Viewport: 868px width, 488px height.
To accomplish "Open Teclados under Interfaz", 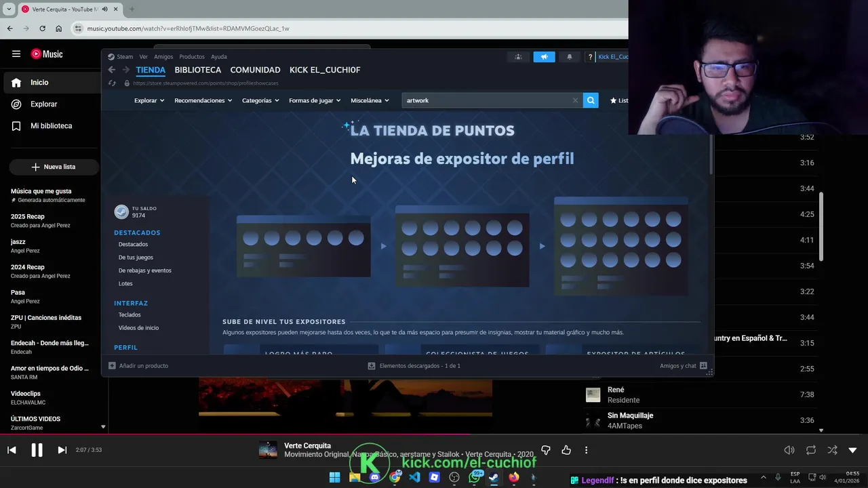I will (x=130, y=314).
